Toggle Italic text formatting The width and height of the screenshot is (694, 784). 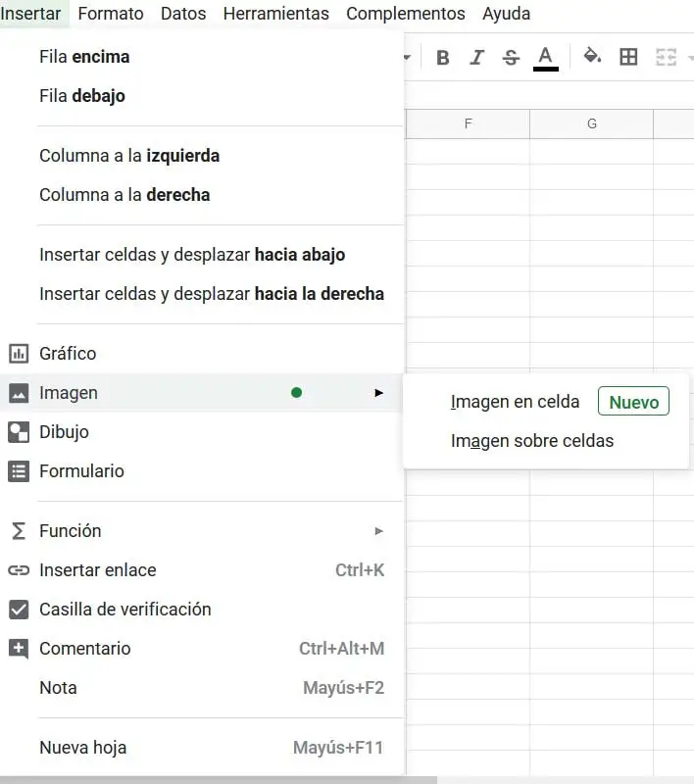476,58
